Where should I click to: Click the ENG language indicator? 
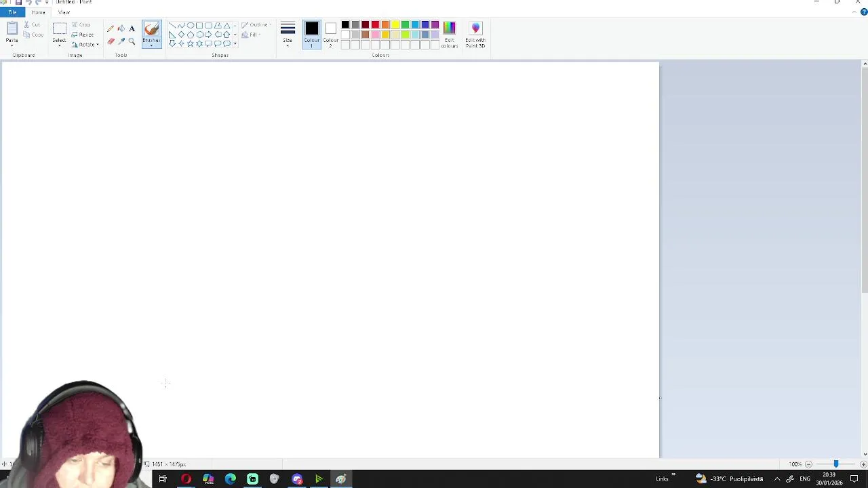click(x=805, y=479)
